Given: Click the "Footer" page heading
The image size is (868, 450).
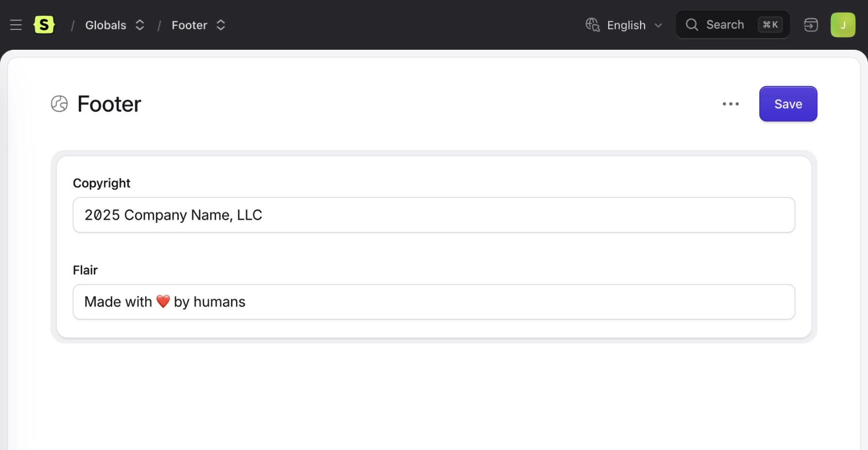Looking at the screenshot, I should click(x=109, y=104).
